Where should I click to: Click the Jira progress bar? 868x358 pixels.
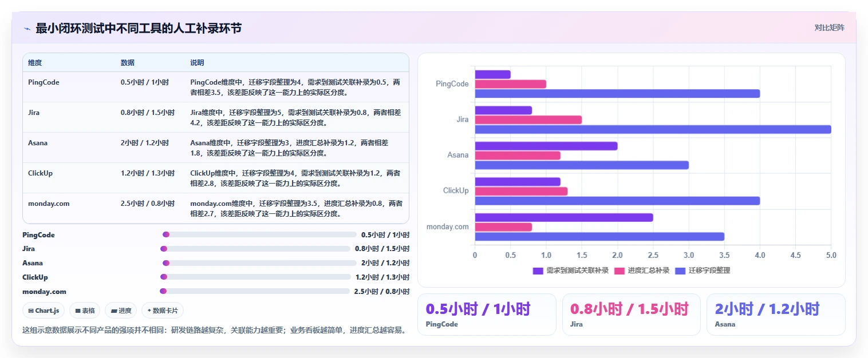(x=255, y=249)
